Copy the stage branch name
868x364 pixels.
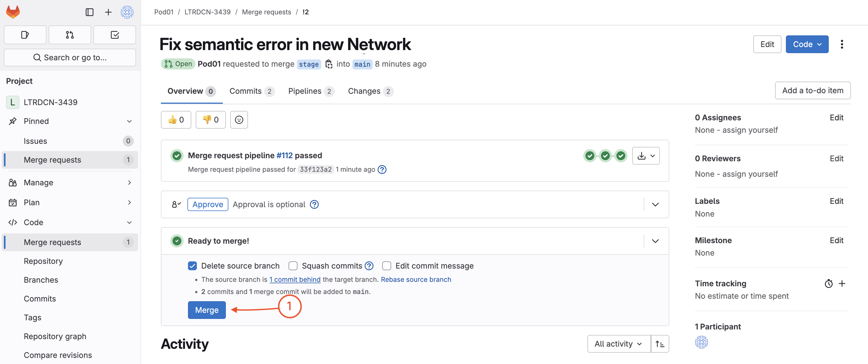point(329,64)
